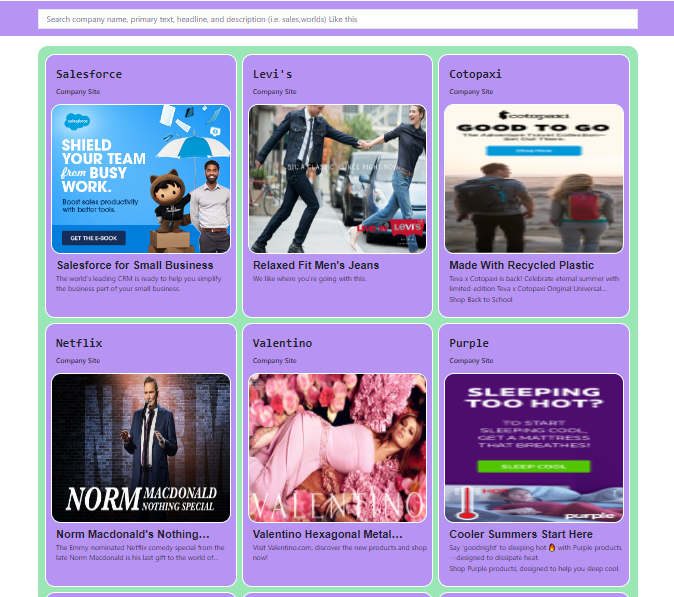Screen dimensions: 674x597
Task: Select the Purple company name heading
Action: click(x=469, y=343)
